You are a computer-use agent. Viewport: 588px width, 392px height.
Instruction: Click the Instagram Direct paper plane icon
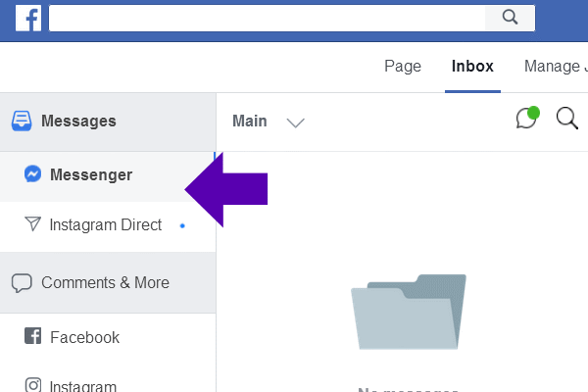pos(32,225)
